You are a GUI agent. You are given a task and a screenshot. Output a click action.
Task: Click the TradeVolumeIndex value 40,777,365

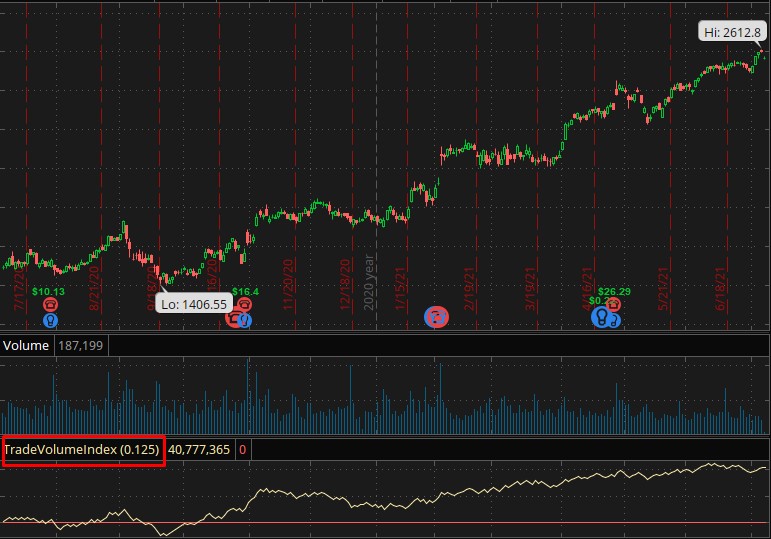coord(198,450)
